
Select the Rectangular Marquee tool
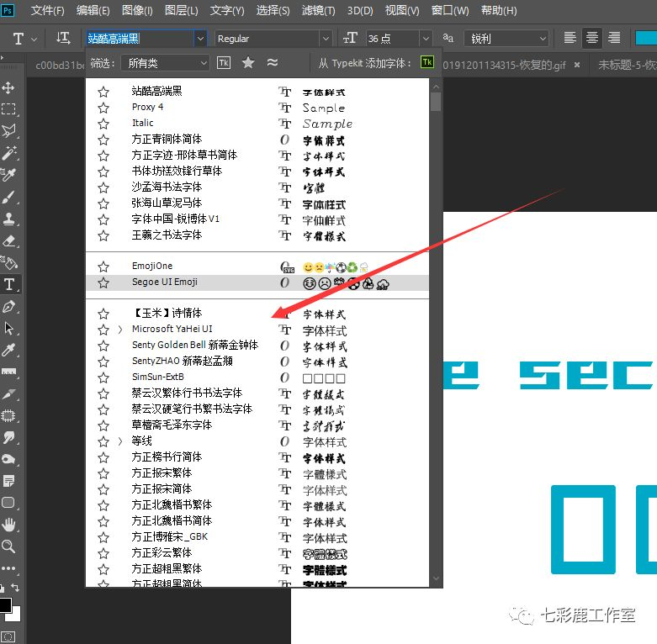click(8, 109)
